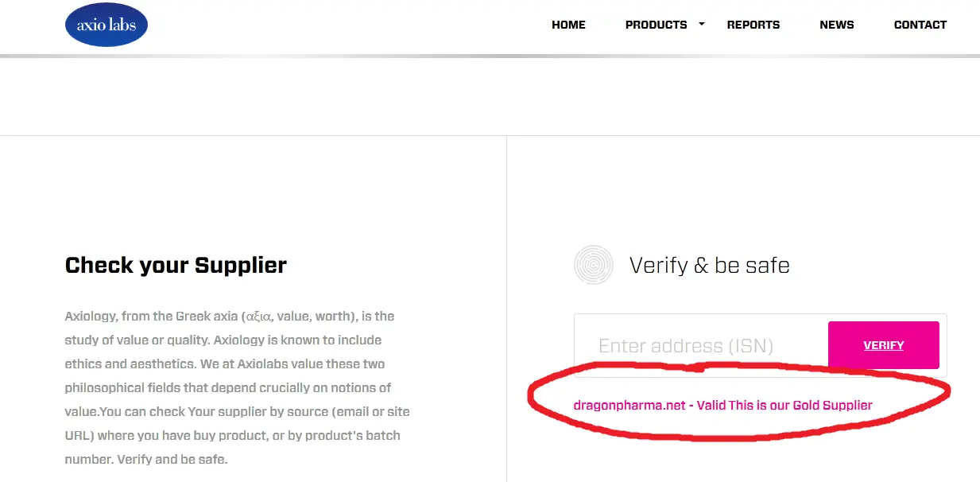Click the 'Verify & be safe' heading
The height and width of the screenshot is (482, 980).
pos(709,265)
